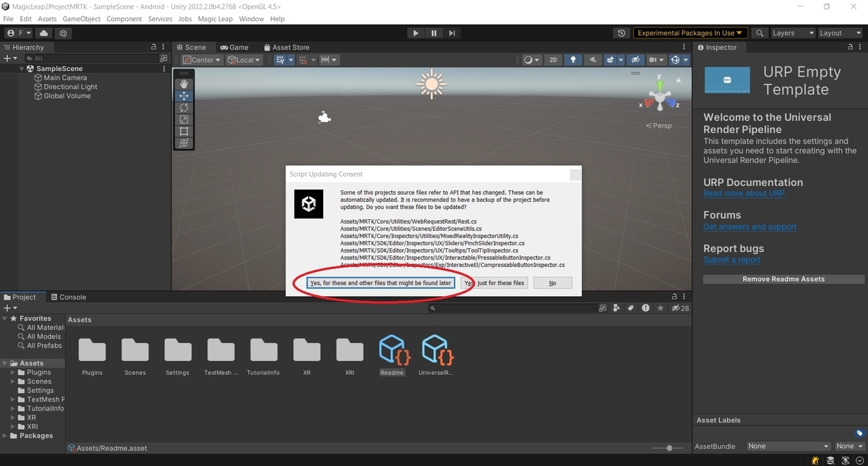Open Unity Version Control icon
This screenshot has height=466, width=868.
(x=64, y=33)
